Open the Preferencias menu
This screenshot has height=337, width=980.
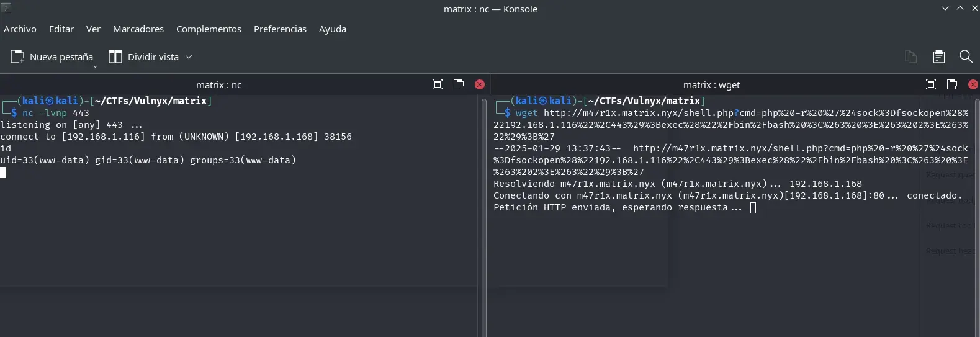coord(280,29)
